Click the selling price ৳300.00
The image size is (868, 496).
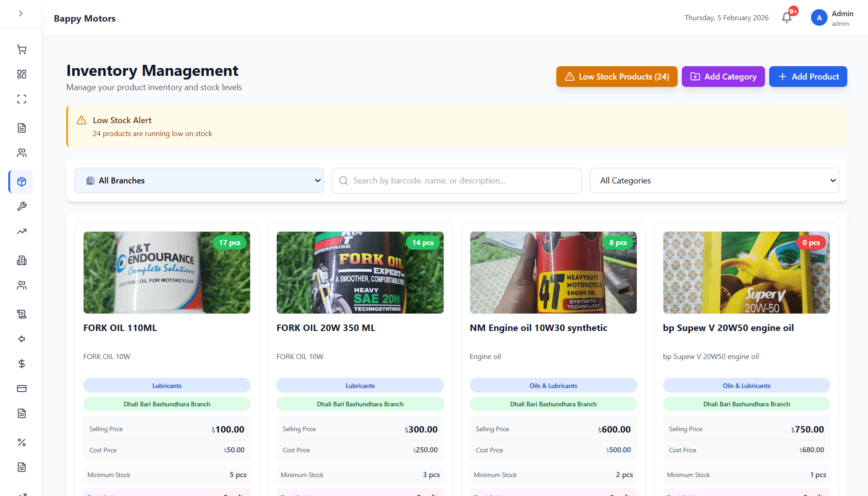tap(421, 429)
